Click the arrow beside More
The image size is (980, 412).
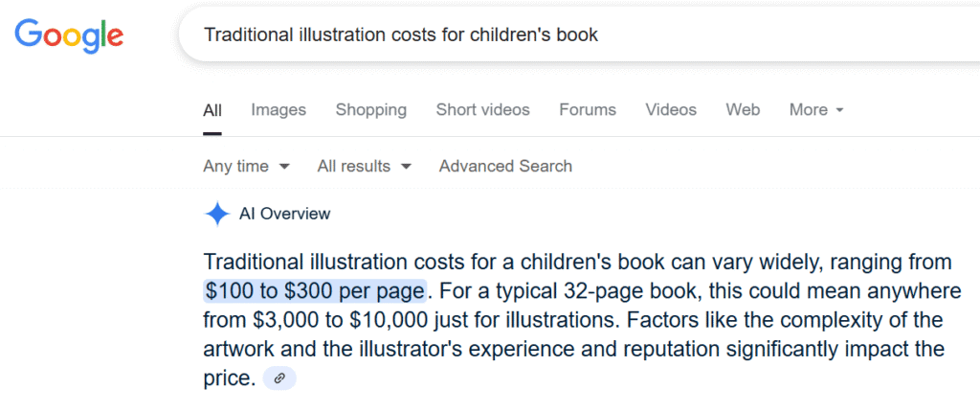(x=839, y=111)
